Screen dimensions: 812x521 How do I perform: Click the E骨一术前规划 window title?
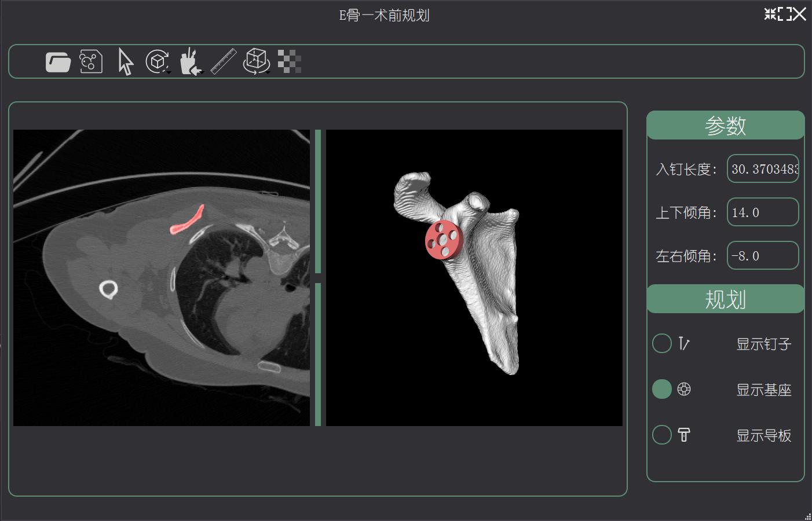pyautogui.click(x=384, y=15)
